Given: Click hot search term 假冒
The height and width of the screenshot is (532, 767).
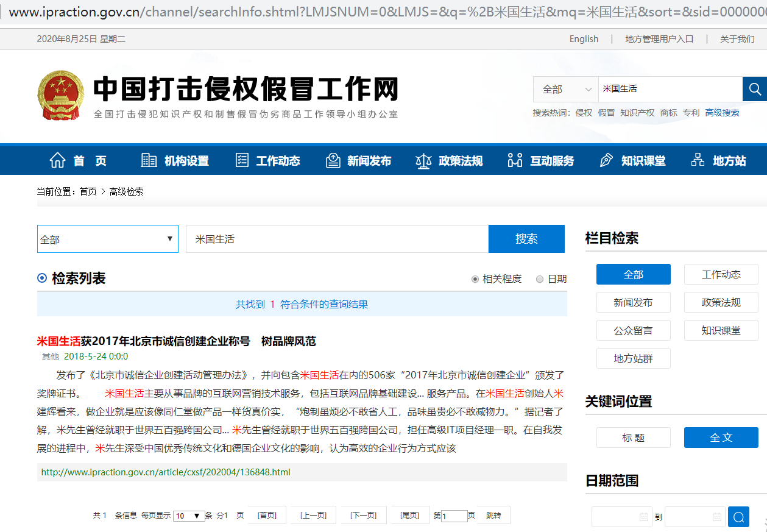Looking at the screenshot, I should [606, 113].
